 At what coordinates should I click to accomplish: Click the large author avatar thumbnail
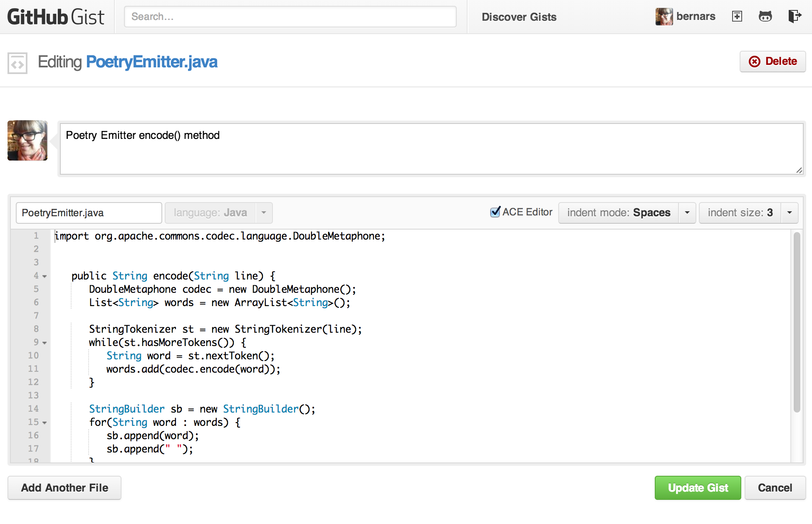[x=27, y=141]
